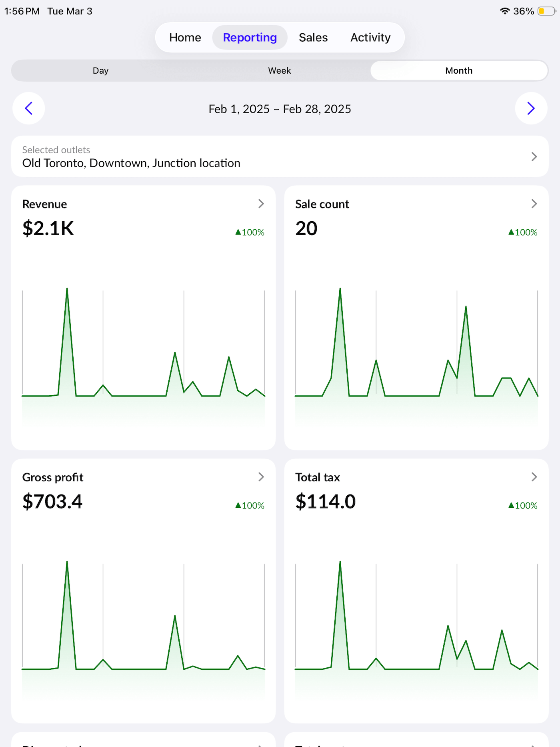Viewport: 560px width, 747px height.
Task: Open Gross profit report chevron
Action: [261, 477]
